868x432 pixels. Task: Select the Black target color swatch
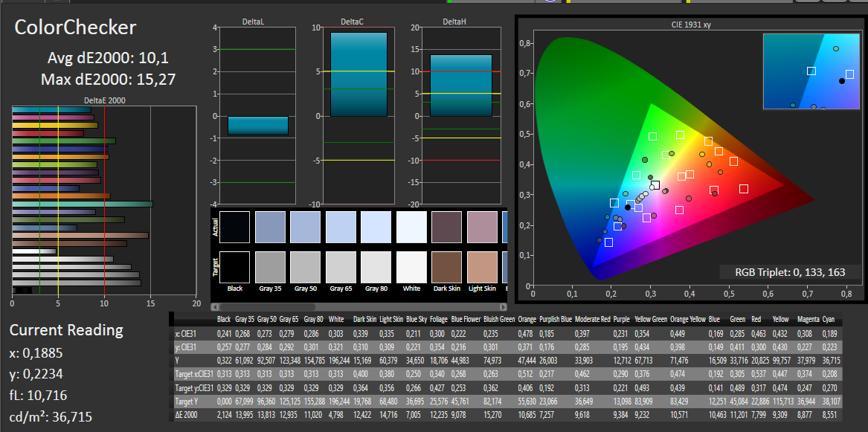[234, 265]
